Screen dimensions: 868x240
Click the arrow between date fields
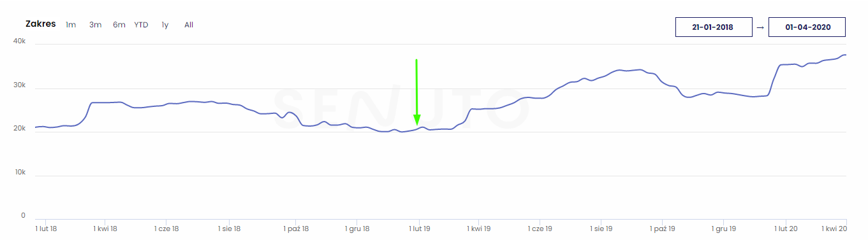(x=760, y=27)
